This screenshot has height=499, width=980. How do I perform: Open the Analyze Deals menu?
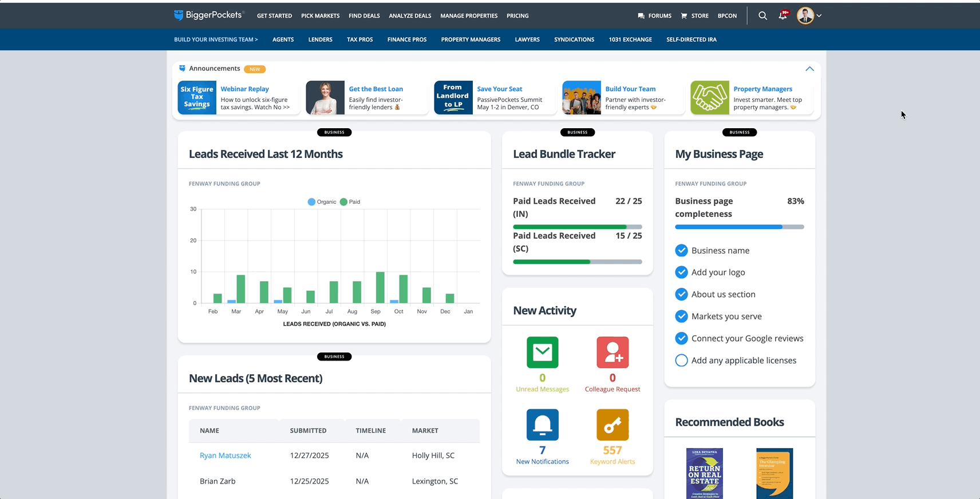[x=410, y=16]
